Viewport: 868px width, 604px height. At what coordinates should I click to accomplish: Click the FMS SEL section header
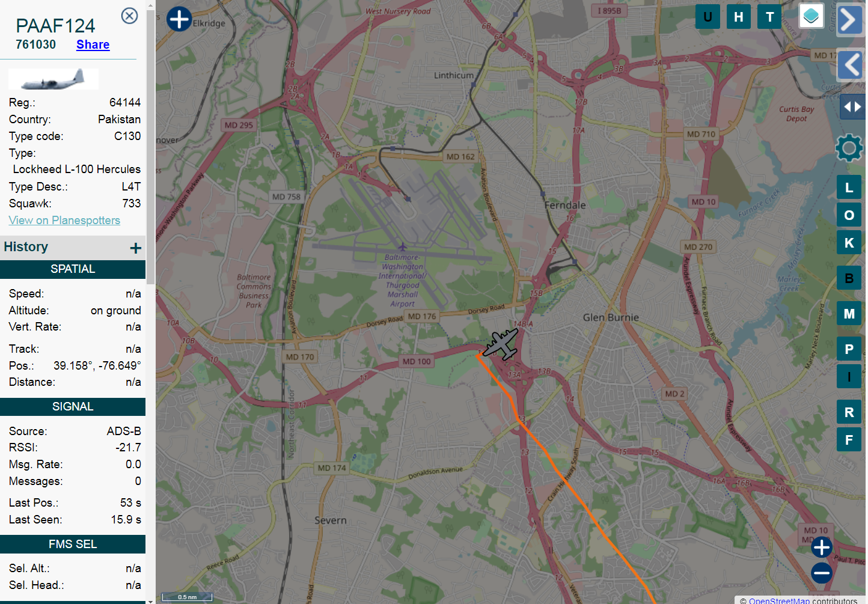pos(73,545)
